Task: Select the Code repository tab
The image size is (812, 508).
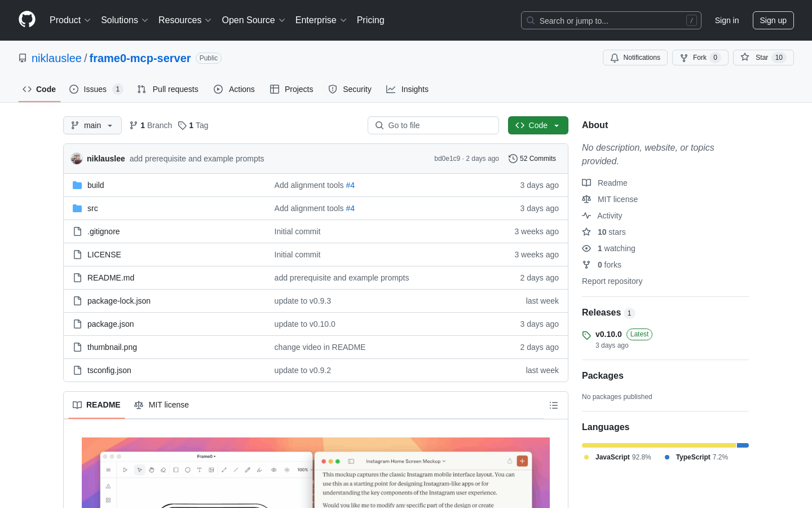Action: click(39, 89)
